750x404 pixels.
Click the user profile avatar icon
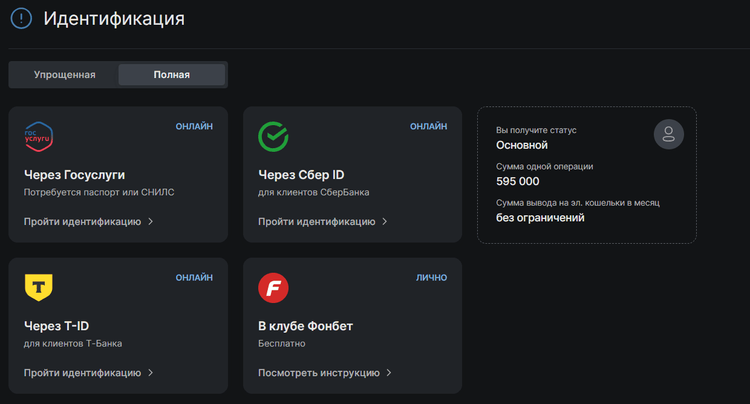tap(668, 135)
